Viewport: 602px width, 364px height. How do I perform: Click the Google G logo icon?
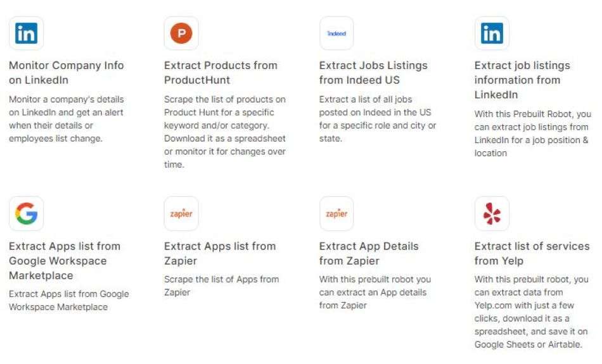click(x=26, y=213)
